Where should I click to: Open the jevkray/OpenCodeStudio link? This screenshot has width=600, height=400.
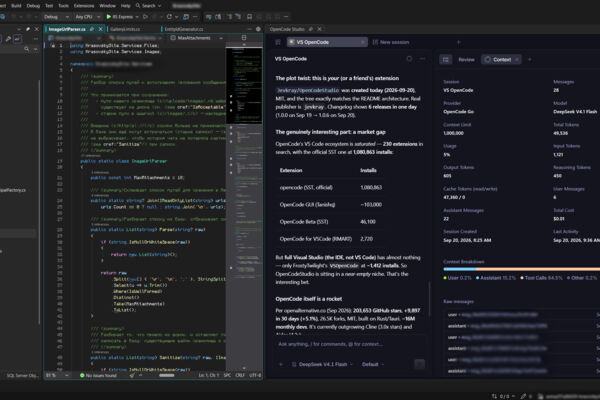[x=308, y=90]
